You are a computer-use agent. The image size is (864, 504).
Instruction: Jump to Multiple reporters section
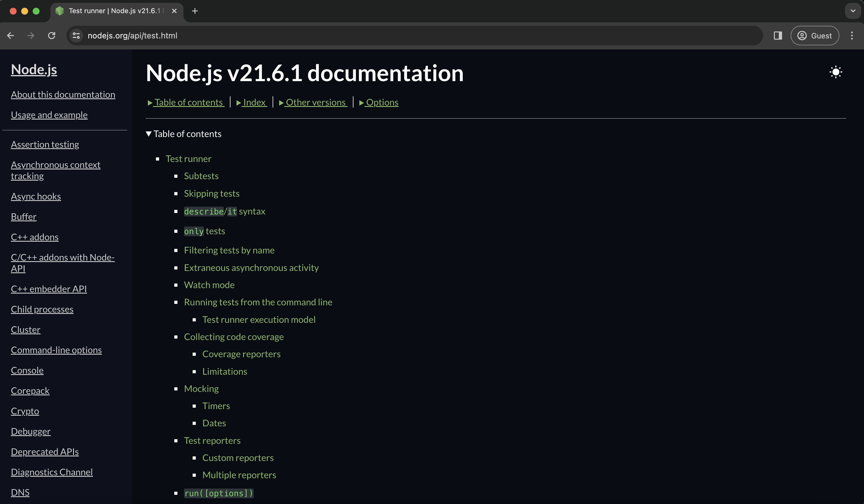coord(239,475)
